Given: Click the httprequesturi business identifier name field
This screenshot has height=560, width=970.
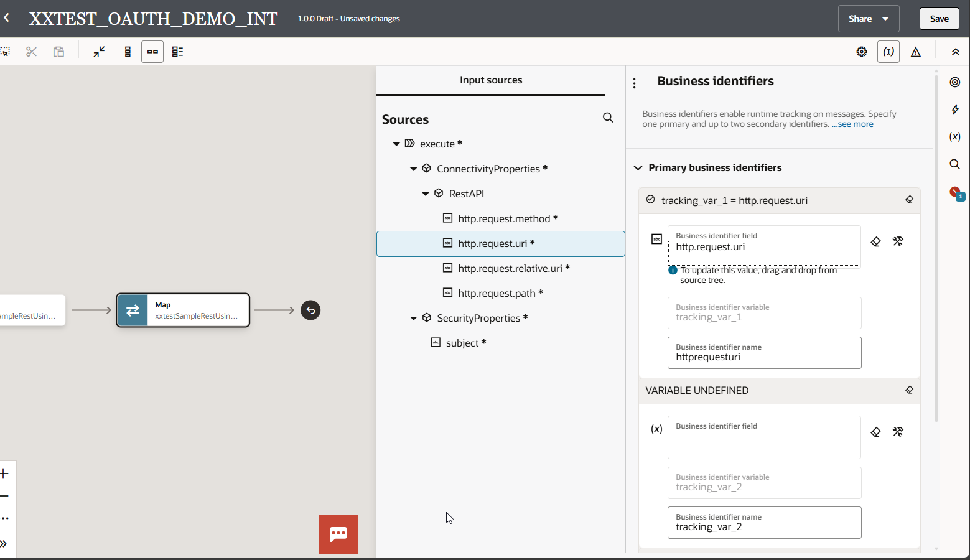Looking at the screenshot, I should [764, 357].
